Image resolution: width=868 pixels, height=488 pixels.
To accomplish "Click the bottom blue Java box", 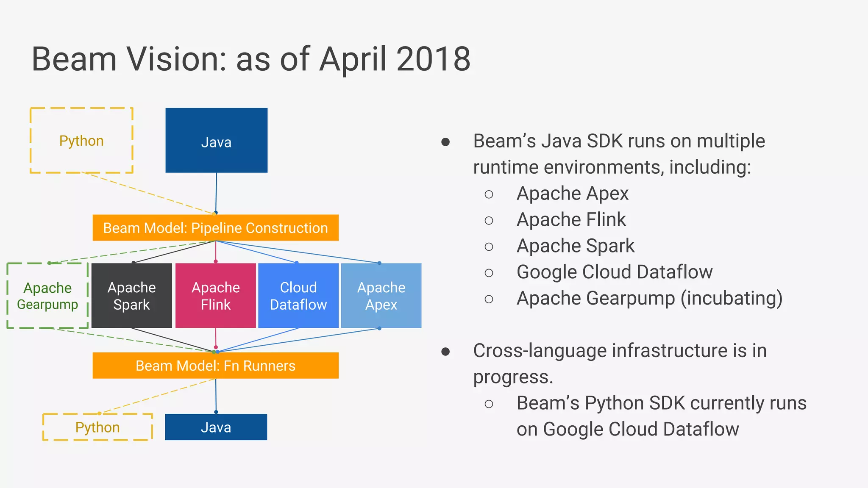I will (216, 427).
